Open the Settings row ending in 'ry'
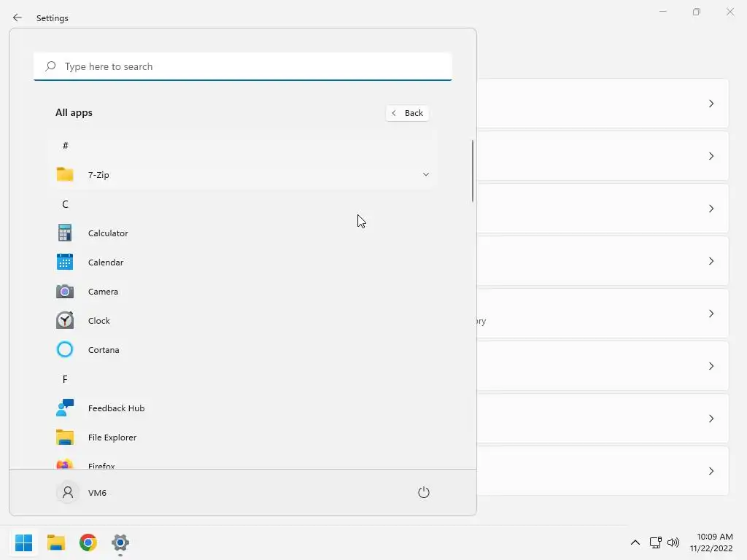The height and width of the screenshot is (560, 747). [x=603, y=314]
